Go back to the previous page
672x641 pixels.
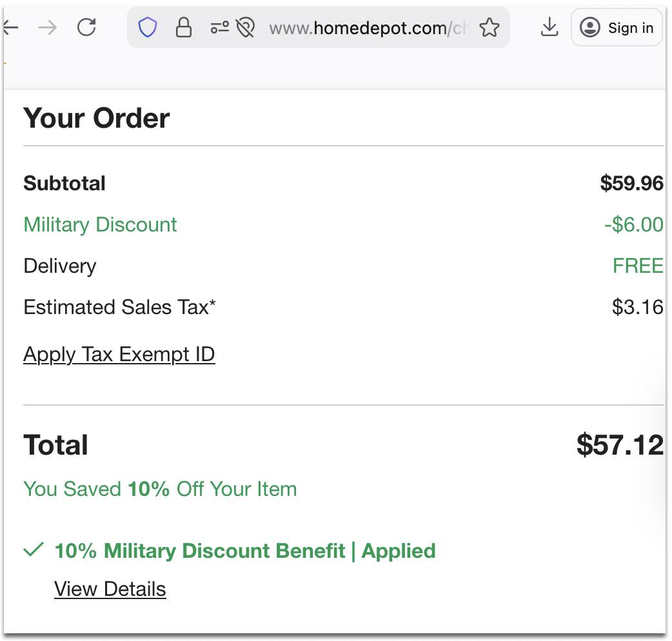pos(10,27)
